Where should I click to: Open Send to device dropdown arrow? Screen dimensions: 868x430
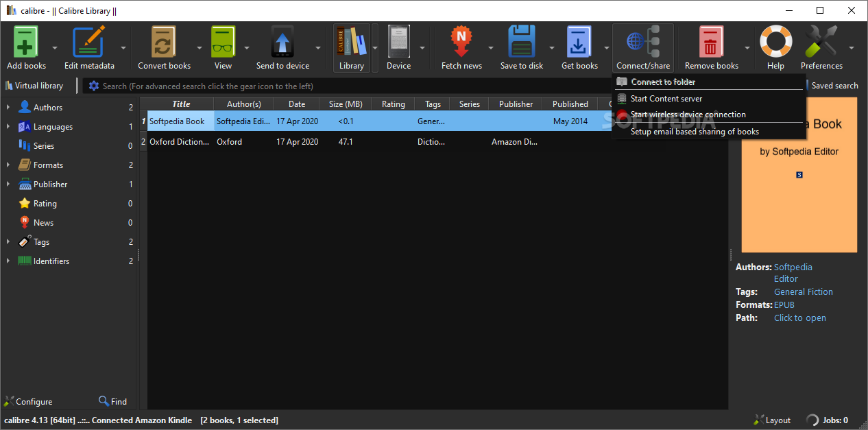[x=318, y=48]
